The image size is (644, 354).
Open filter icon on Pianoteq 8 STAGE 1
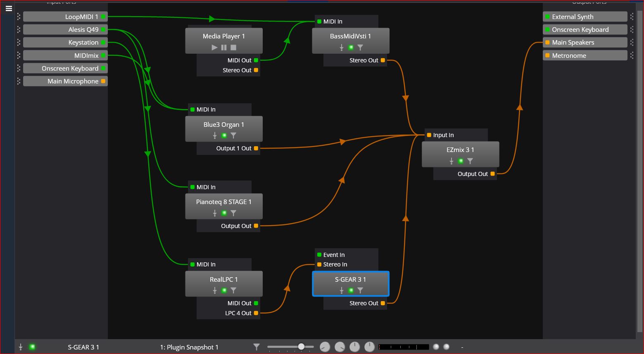click(x=233, y=213)
